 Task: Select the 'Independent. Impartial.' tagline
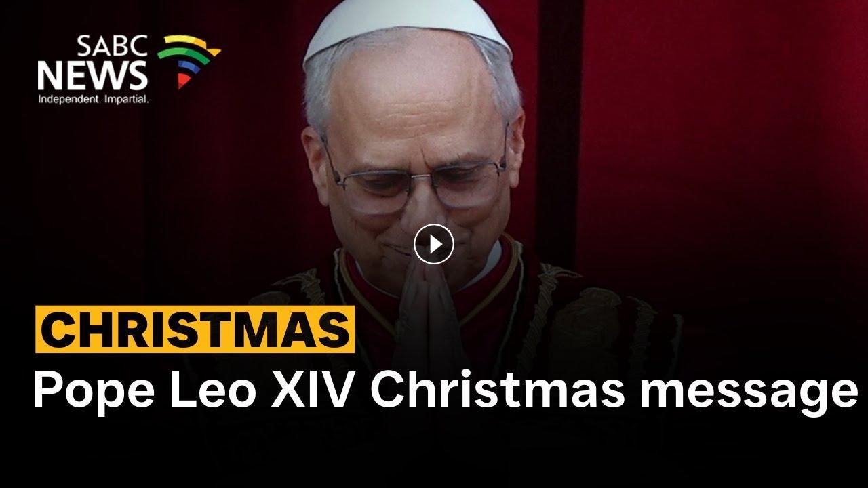click(x=93, y=99)
